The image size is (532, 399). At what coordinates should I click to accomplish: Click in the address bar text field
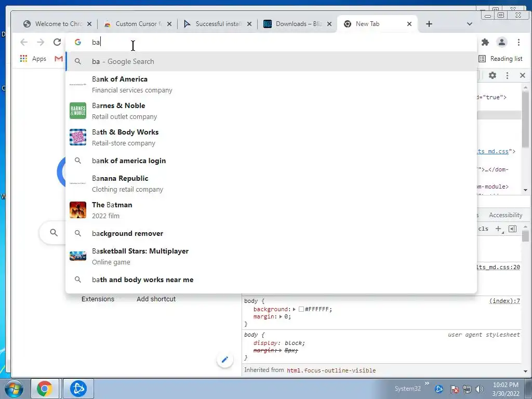[271, 42]
